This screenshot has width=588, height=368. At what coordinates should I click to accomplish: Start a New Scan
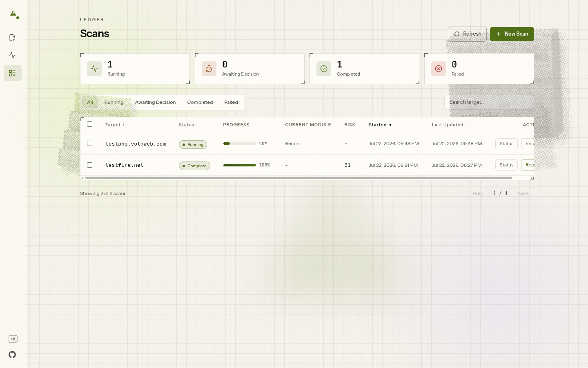[x=512, y=34]
